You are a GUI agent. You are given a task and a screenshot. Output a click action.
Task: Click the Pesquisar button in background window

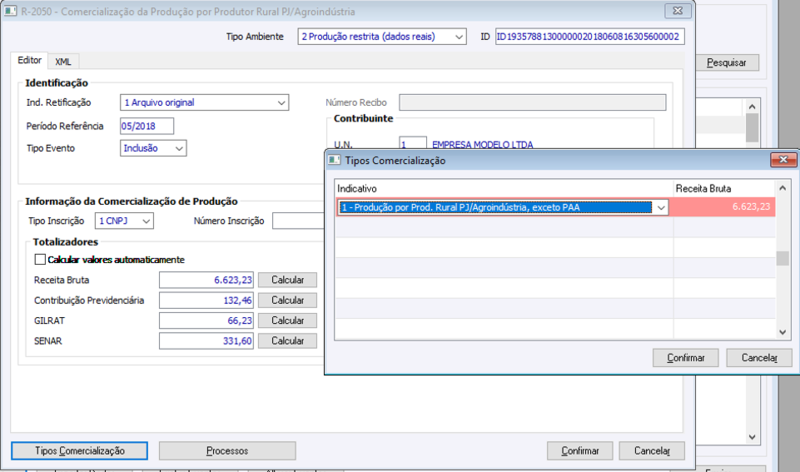click(x=727, y=63)
